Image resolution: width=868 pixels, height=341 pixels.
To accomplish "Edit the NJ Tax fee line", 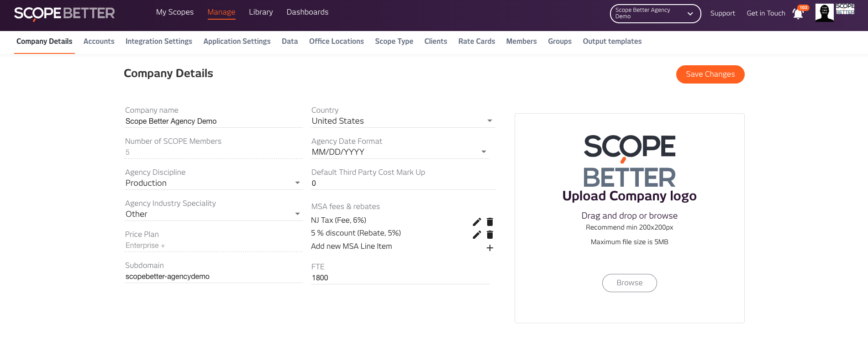I will 477,222.
